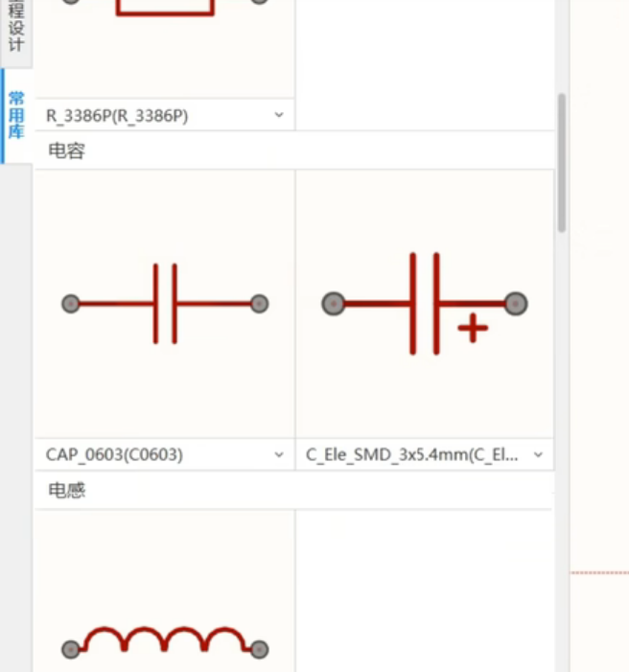The image size is (629, 672).
Task: Click the library panel vertical scrollbar thumb
Action: pyautogui.click(x=562, y=163)
